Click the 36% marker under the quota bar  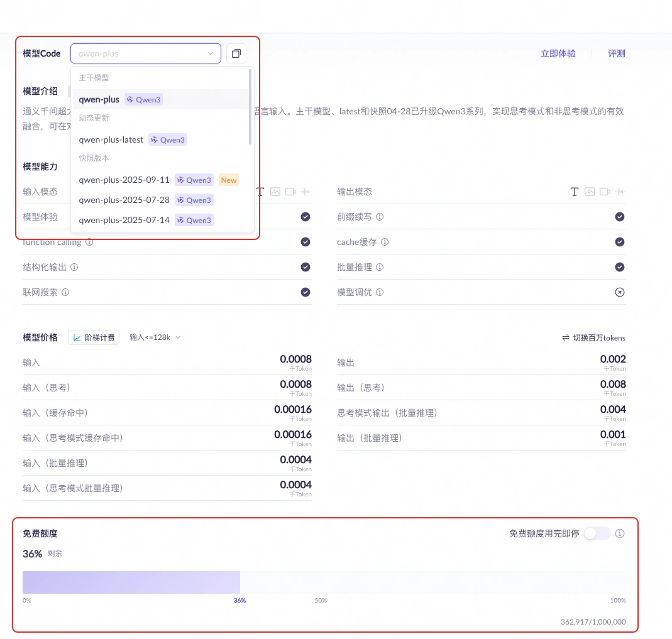click(x=240, y=601)
